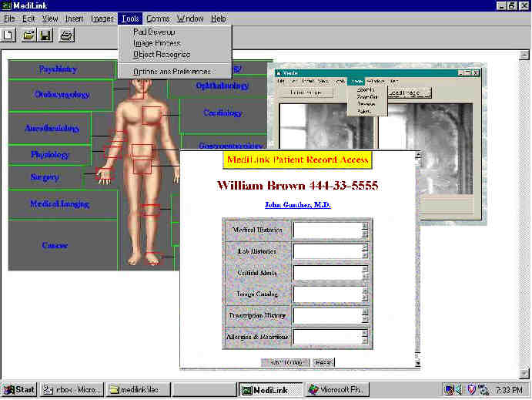Click the Open folder toolbar icon
532x400 pixels.
coord(29,35)
